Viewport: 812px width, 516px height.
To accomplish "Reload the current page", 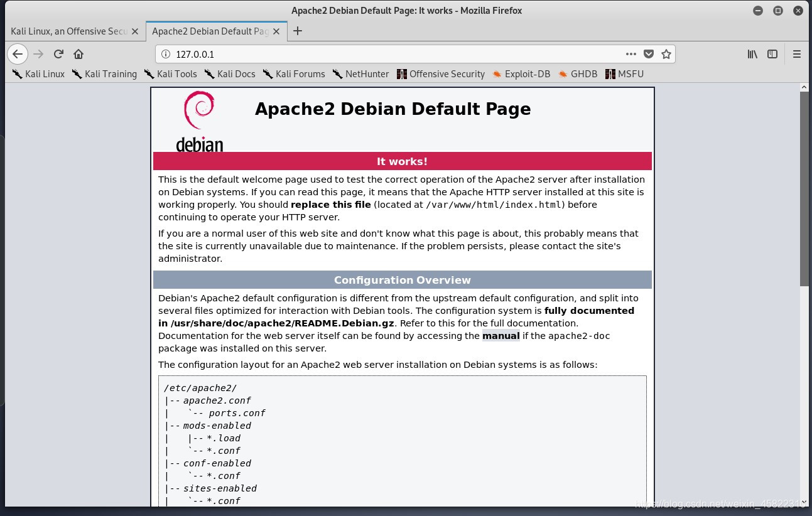I will (58, 54).
